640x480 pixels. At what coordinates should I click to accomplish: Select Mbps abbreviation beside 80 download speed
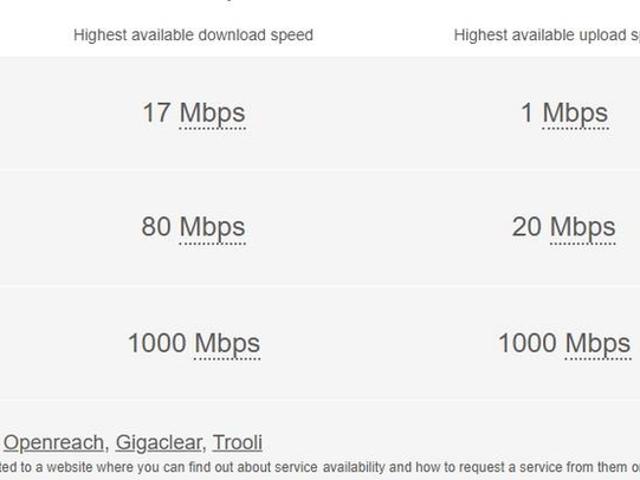(212, 228)
